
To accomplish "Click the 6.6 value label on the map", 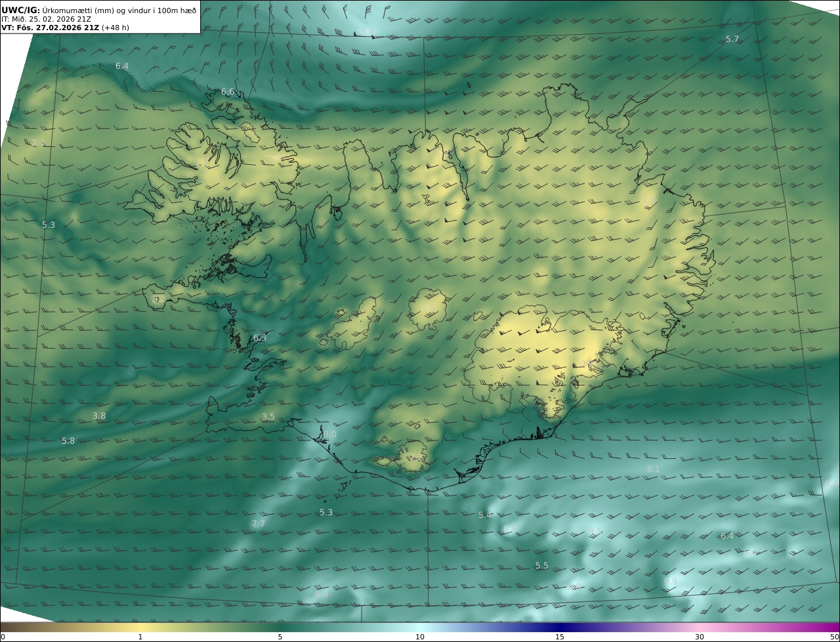I will click(x=228, y=92).
